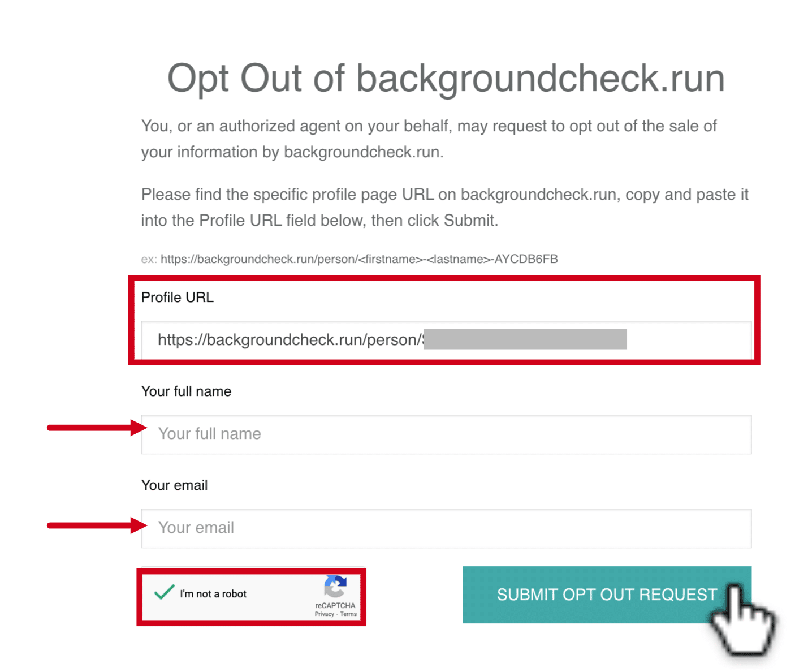Submit the opt out request
Screen dimensions: 795x672
(607, 595)
